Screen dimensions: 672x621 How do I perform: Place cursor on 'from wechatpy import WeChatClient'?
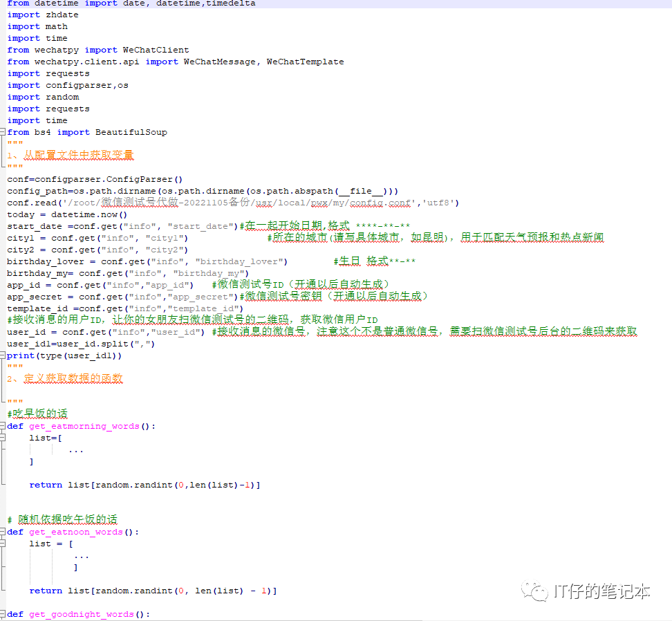pyautogui.click(x=97, y=50)
